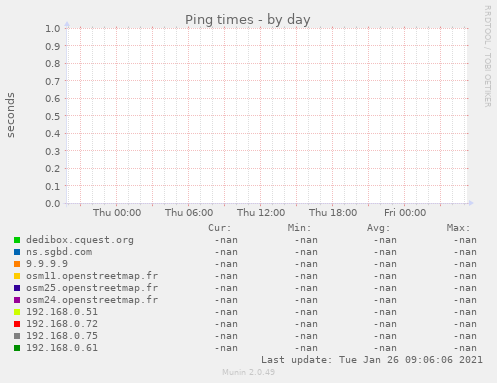The height and width of the screenshot is (383, 497).
Task: Click the Thu 06:00 x-axis label
Action: 189,213
